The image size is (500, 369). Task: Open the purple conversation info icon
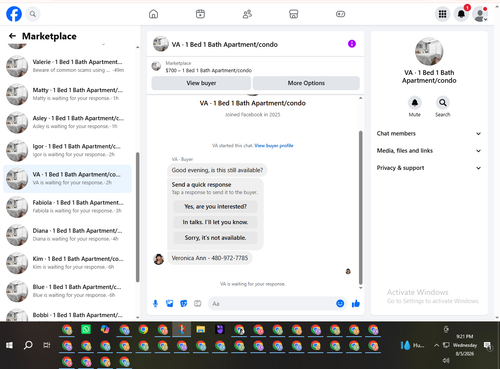(352, 44)
